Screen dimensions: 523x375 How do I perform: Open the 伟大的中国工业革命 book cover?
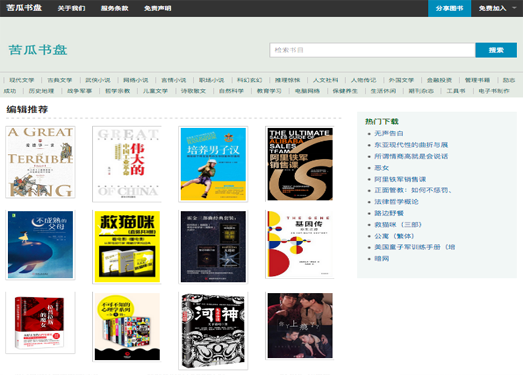click(127, 164)
